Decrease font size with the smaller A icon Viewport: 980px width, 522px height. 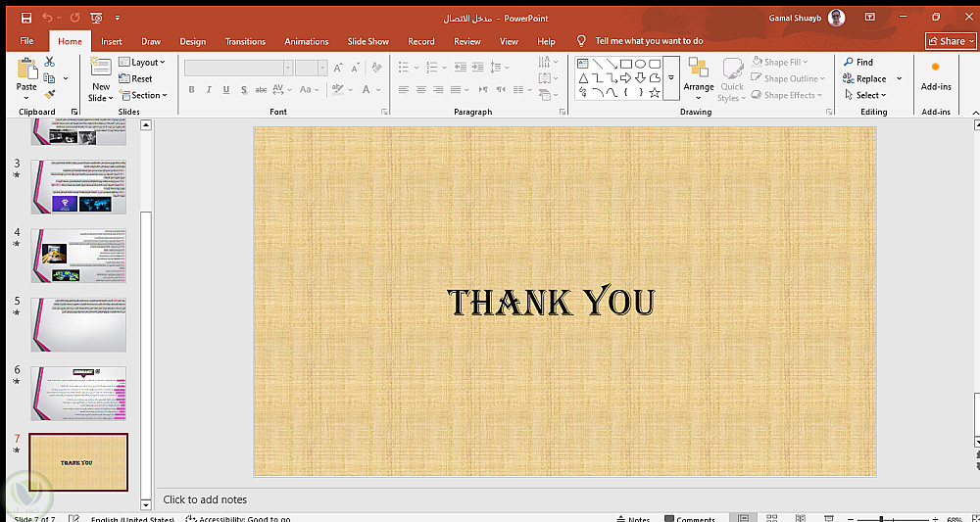(355, 68)
